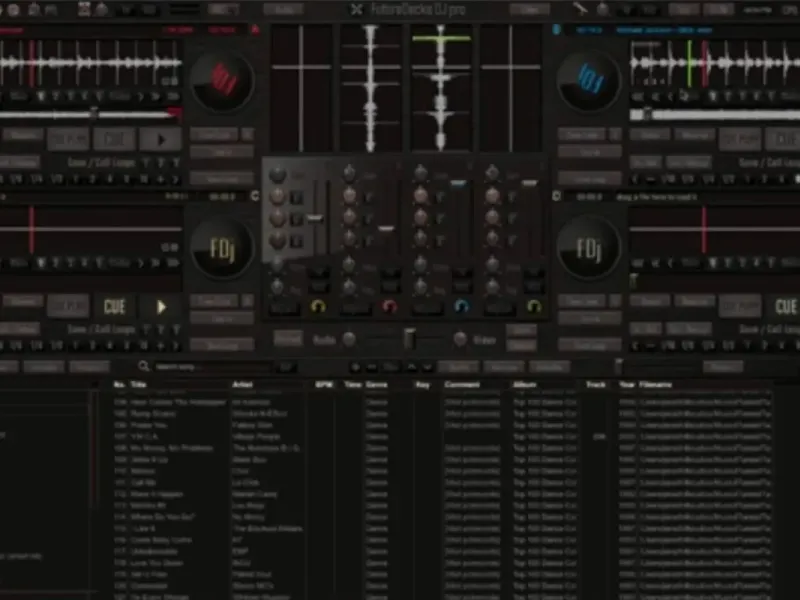Toggle the mid EQ kill switch on mixer channel 3
This screenshot has height=600, width=800.
(x=440, y=219)
